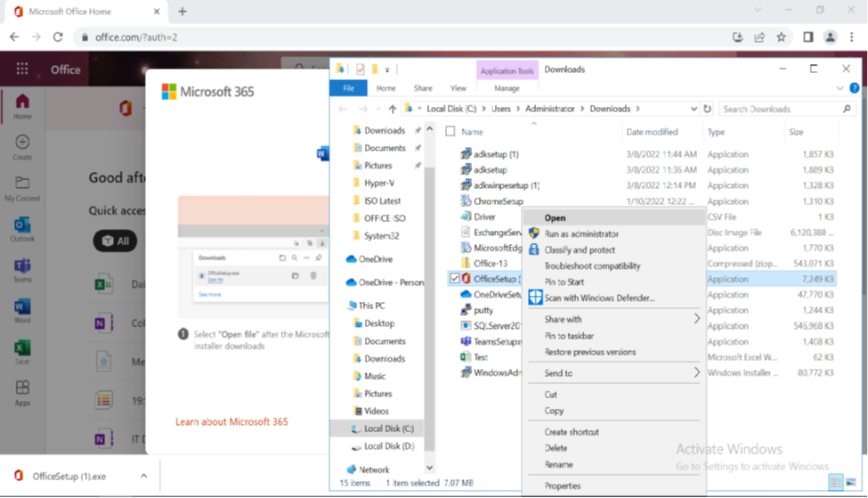Select Troubleshoot compatibility option
Screen dimensions: 868x498
[614, 265]
